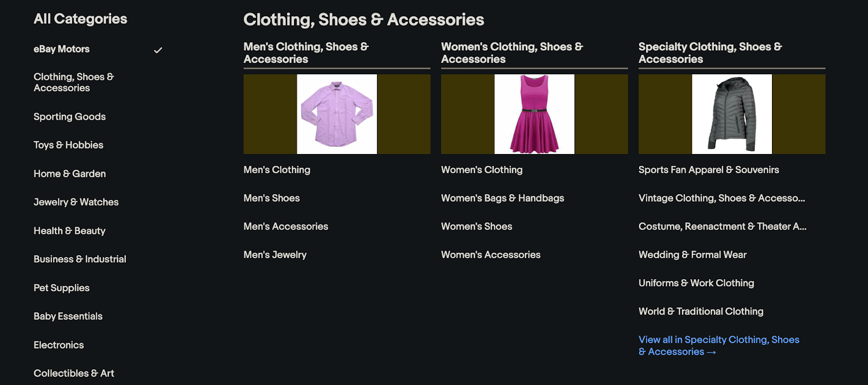Image resolution: width=868 pixels, height=385 pixels.
Task: Open Uniforms & Work Clothing
Action: pyautogui.click(x=696, y=283)
